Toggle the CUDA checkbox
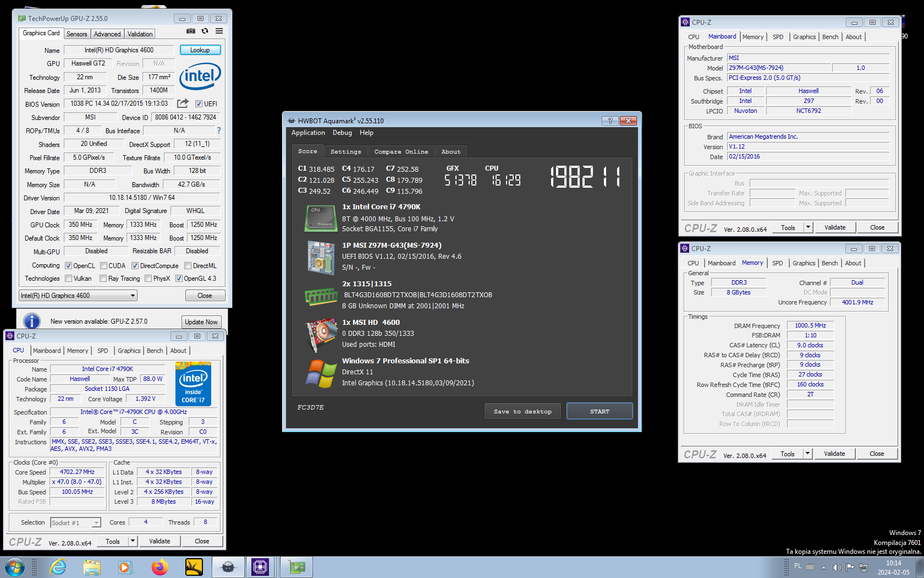 (103, 266)
